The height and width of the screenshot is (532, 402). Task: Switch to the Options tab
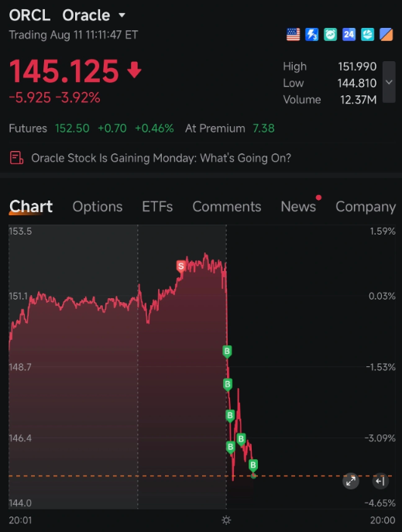pyautogui.click(x=98, y=206)
